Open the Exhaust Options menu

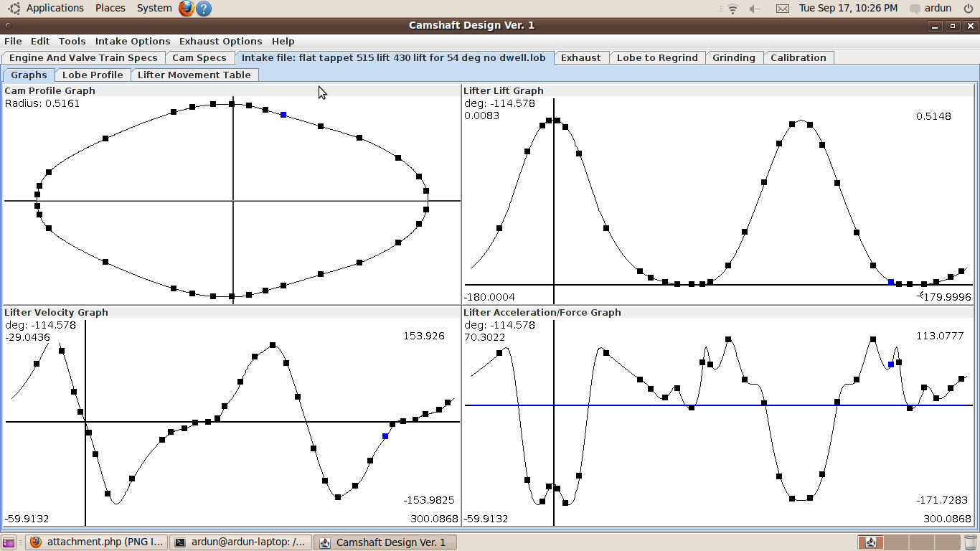click(x=220, y=42)
